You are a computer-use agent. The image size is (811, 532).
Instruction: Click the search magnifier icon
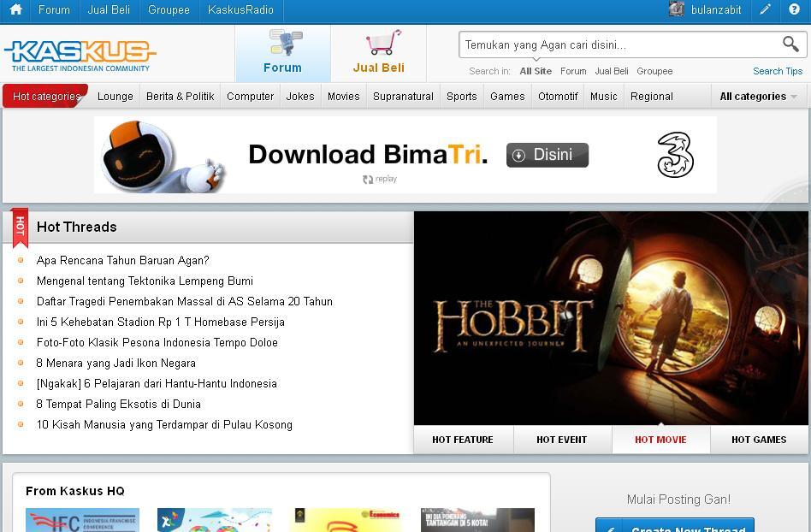pyautogui.click(x=790, y=44)
